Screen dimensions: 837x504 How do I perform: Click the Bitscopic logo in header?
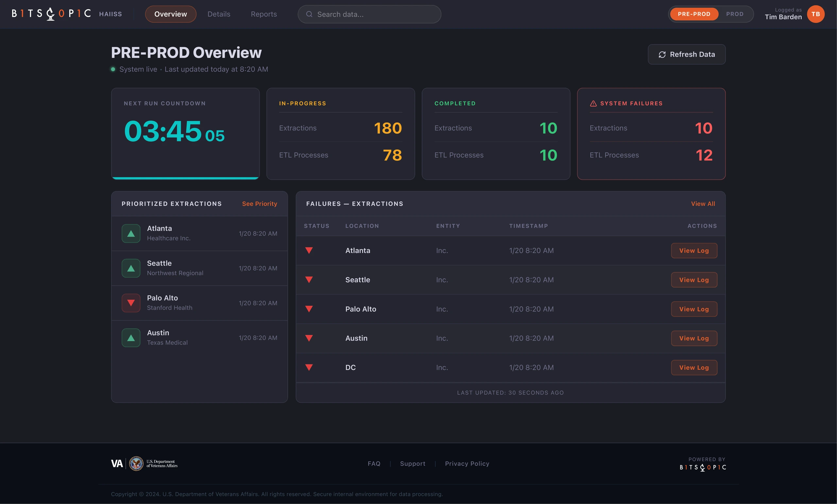tap(51, 14)
